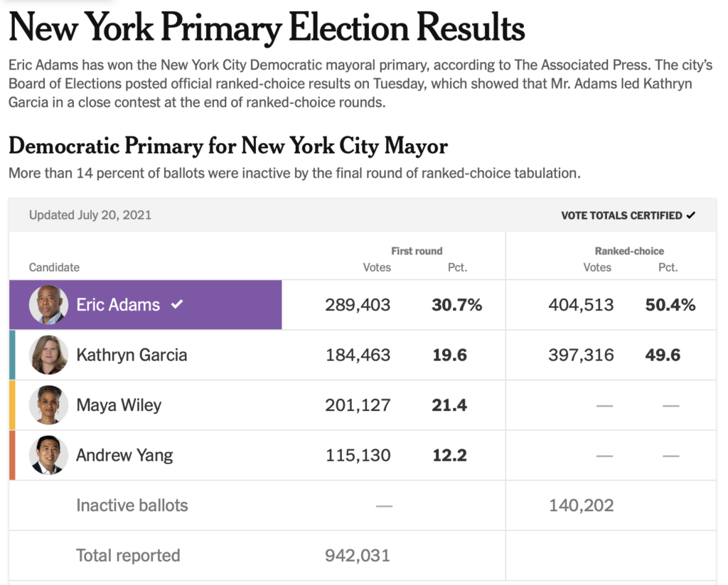
Task: Click the Inactive ballots row label
Action: pos(132,505)
